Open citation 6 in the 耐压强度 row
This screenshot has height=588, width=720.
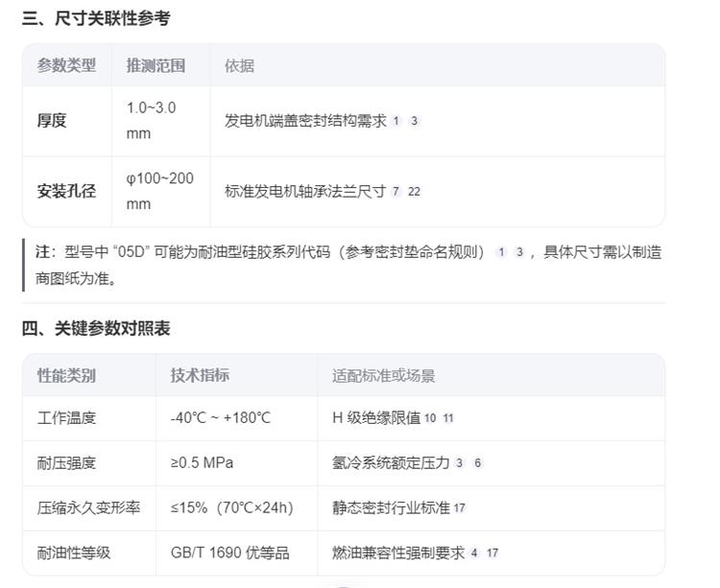coord(477,463)
